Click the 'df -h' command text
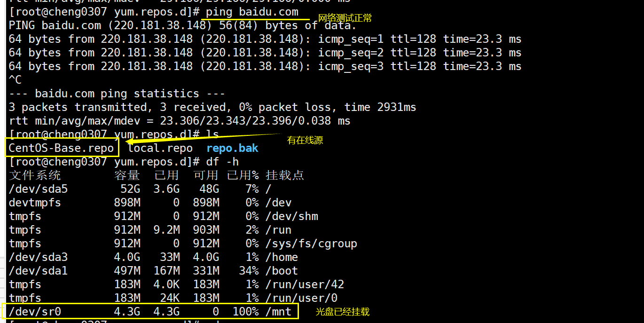Screen dimensions: 644x323 222,162
